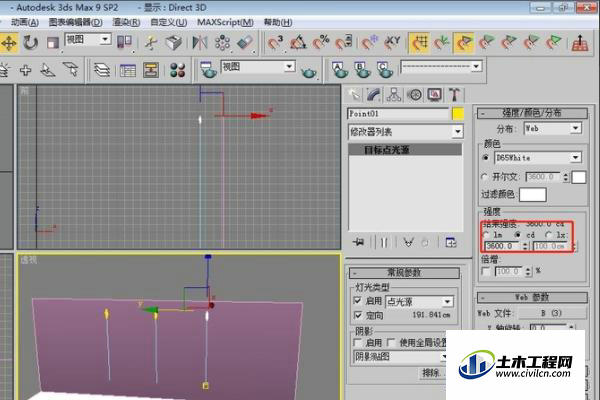Switch to the Utilities hammer tab
The height and width of the screenshot is (400, 600).
(x=455, y=94)
